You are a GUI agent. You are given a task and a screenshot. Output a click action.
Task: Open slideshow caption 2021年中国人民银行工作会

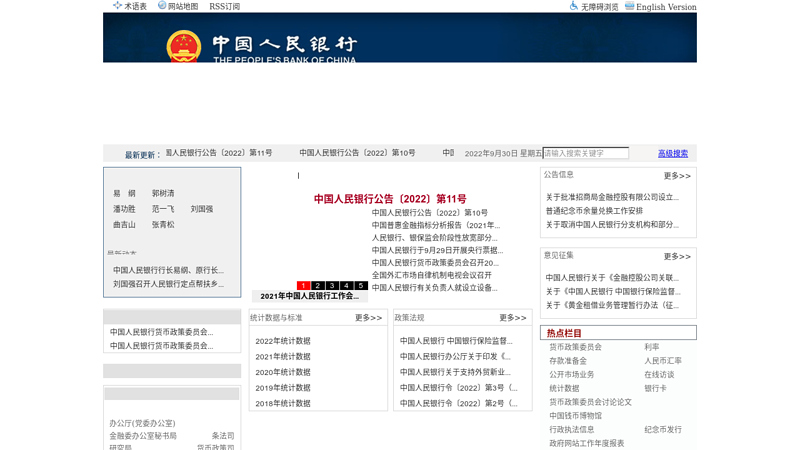point(309,296)
